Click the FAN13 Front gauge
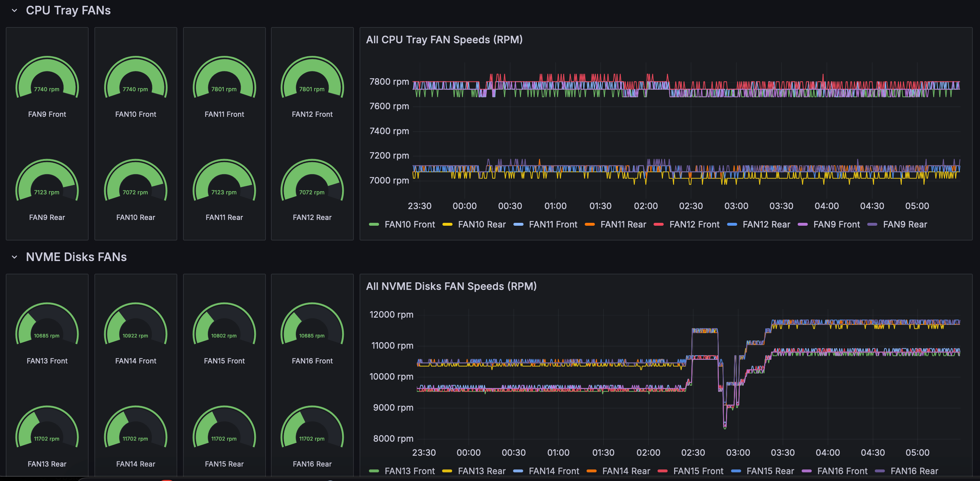This screenshot has width=980, height=481. 47,324
